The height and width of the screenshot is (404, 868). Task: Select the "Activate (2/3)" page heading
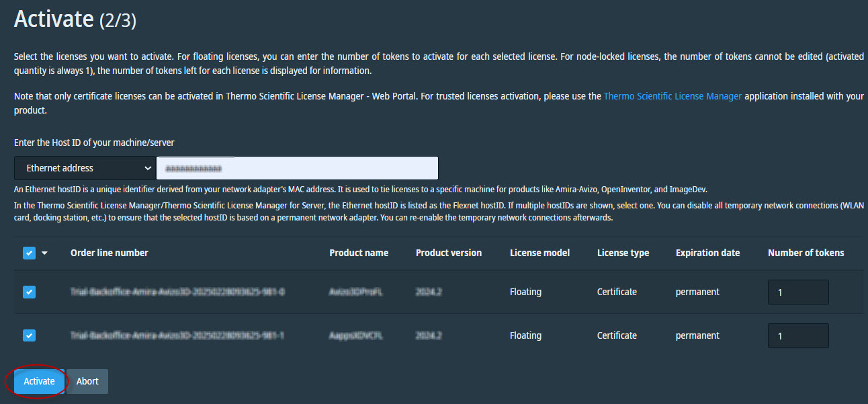[75, 19]
